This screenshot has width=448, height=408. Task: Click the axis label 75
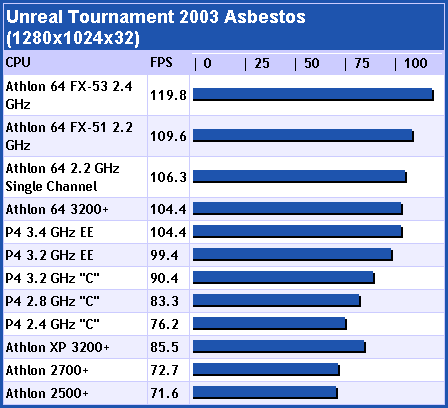pyautogui.click(x=362, y=63)
